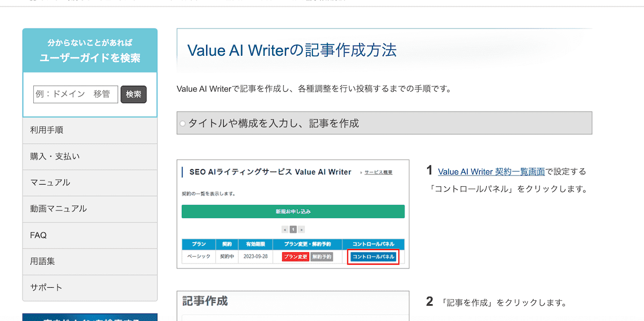
Task: Click サポート in the sidebar
Action: click(90, 288)
